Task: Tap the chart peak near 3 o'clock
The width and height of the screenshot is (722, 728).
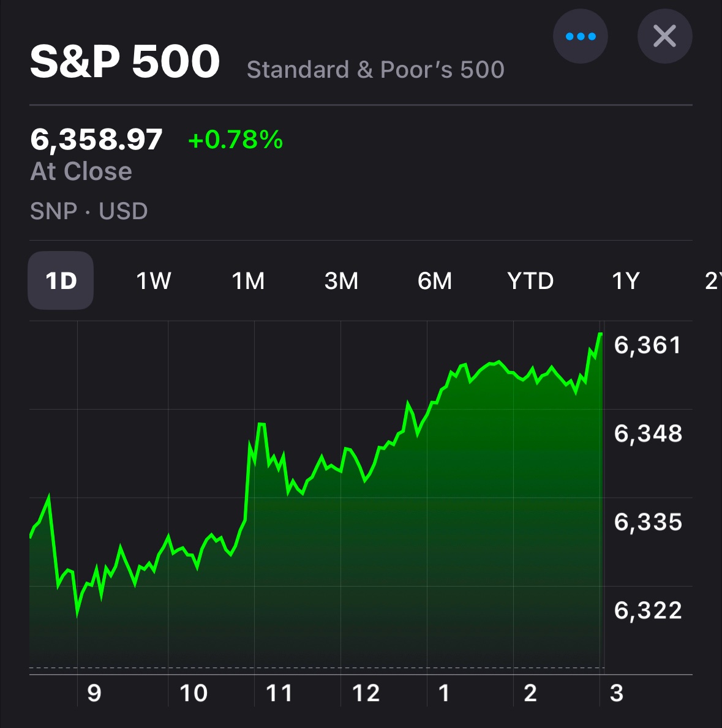Action: [600, 334]
